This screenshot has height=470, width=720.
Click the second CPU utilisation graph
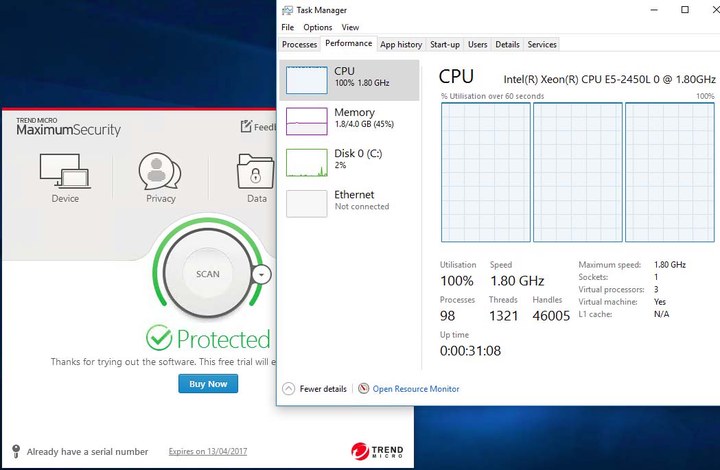578,172
